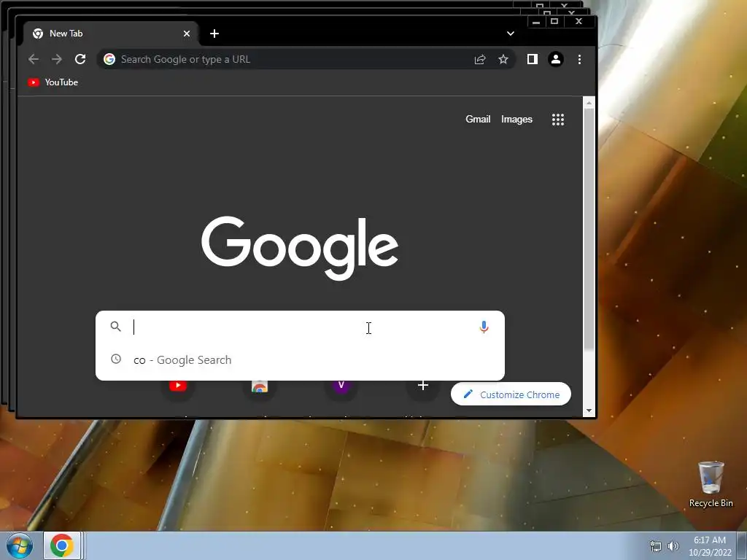Click inside the Google search box

click(x=300, y=327)
